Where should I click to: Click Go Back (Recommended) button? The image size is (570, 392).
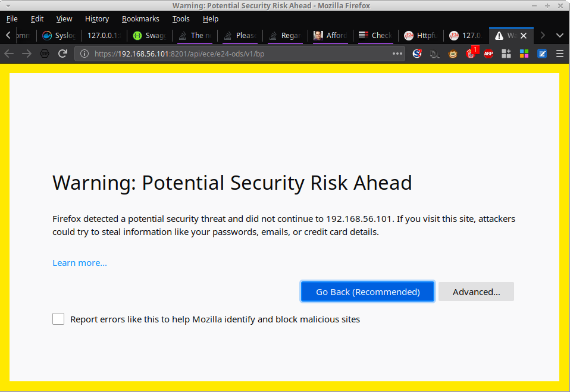pos(368,291)
